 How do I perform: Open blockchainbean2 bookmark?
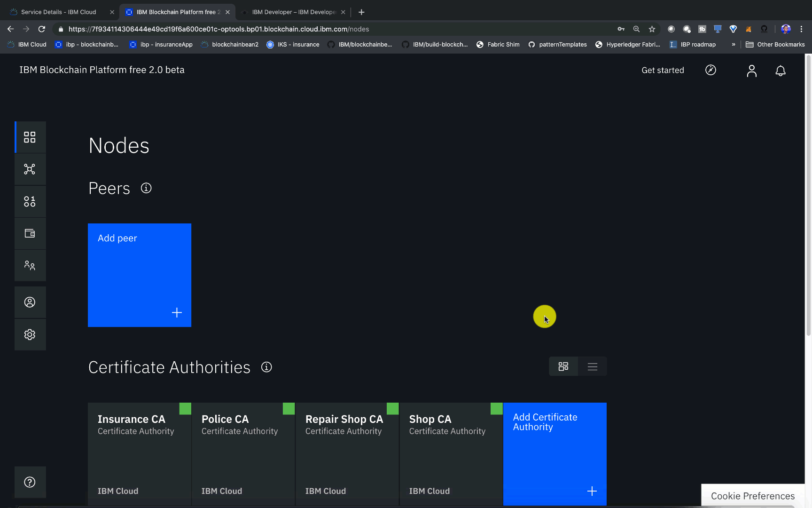point(230,44)
